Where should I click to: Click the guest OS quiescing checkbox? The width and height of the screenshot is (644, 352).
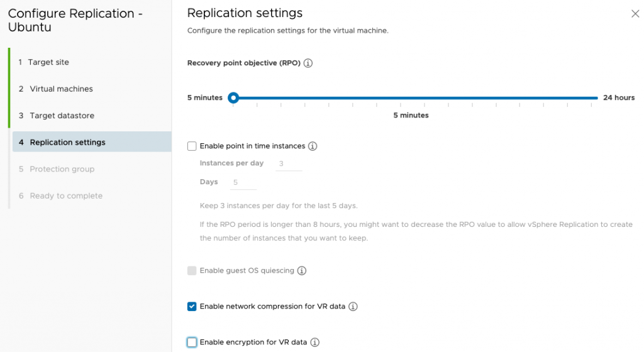192,271
